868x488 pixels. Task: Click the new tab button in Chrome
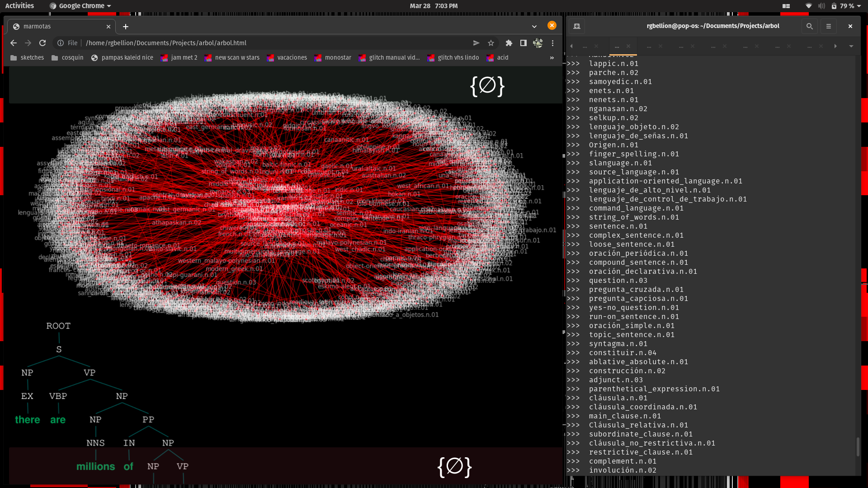pyautogui.click(x=125, y=26)
